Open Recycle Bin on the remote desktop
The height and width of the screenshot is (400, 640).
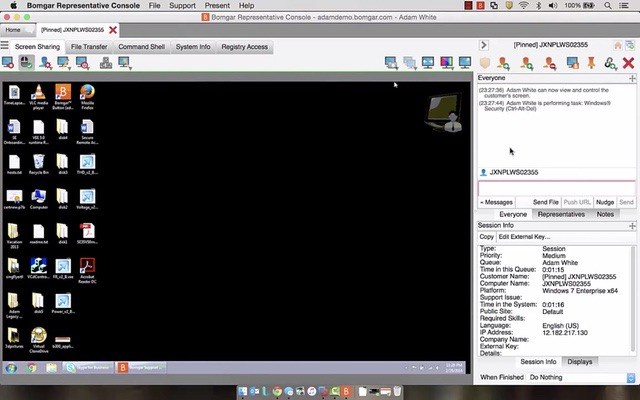coord(37,162)
